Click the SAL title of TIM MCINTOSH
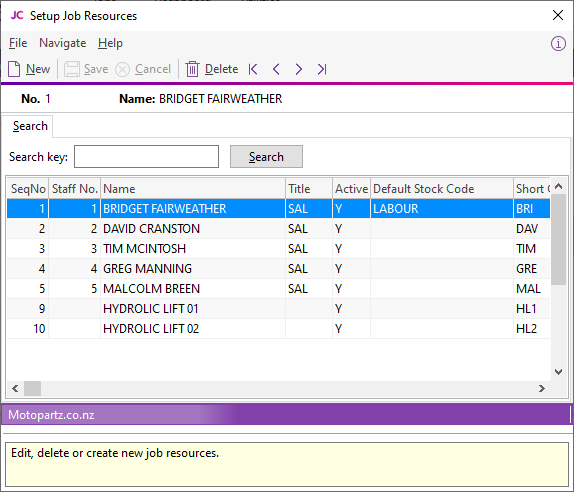 coord(309,249)
